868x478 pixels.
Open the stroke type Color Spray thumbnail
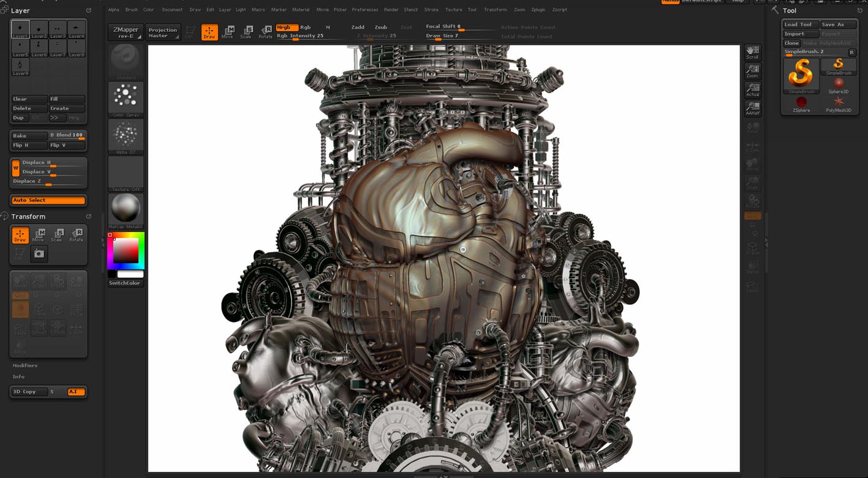tap(126, 99)
